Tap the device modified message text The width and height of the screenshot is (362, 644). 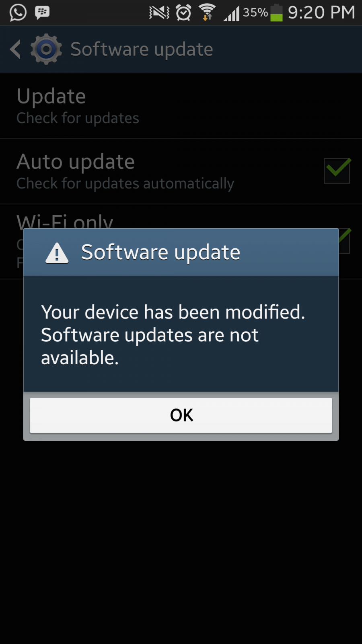pos(173,335)
